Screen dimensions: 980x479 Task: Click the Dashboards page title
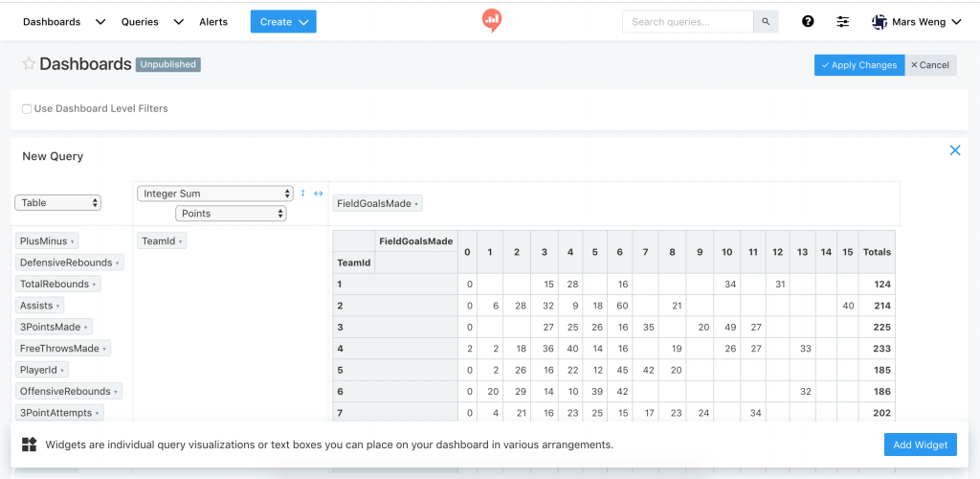[x=85, y=64]
